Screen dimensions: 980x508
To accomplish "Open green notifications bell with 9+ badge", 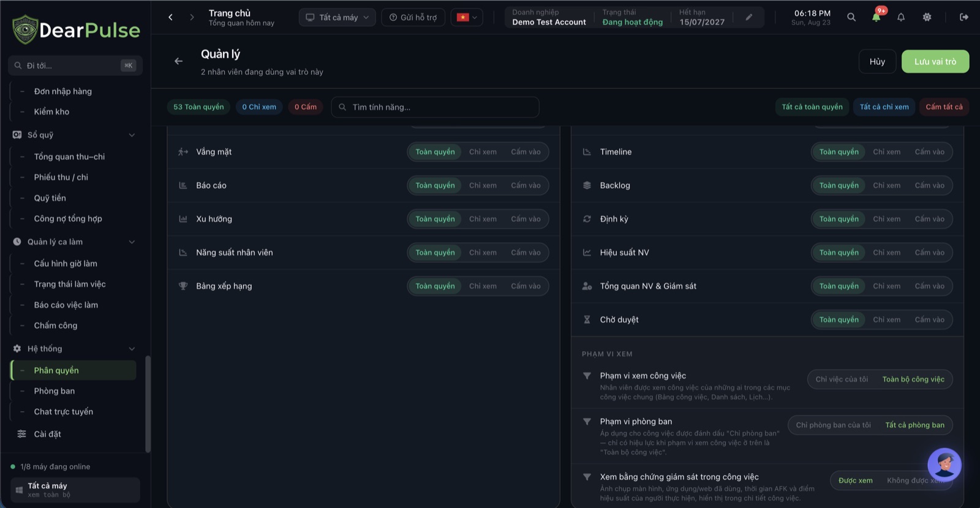I will (x=876, y=17).
